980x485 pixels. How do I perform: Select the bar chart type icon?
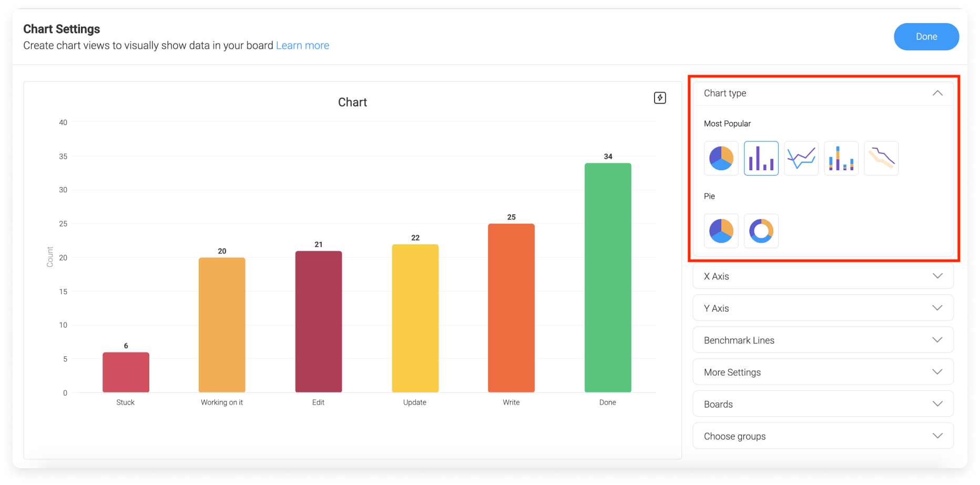point(761,158)
